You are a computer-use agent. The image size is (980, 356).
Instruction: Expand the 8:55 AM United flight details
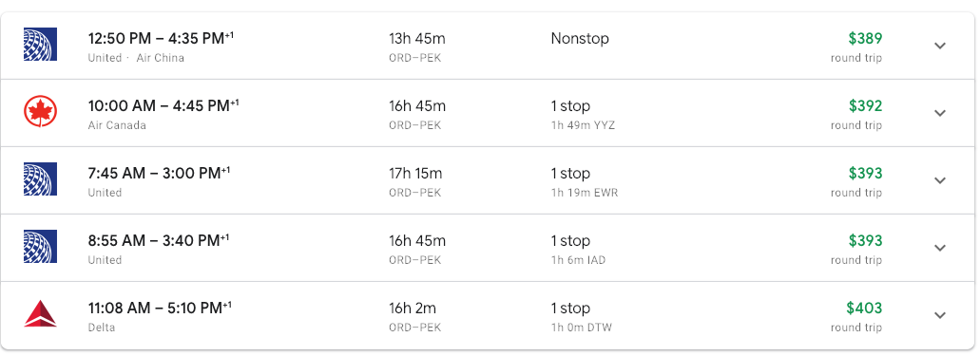click(x=939, y=248)
